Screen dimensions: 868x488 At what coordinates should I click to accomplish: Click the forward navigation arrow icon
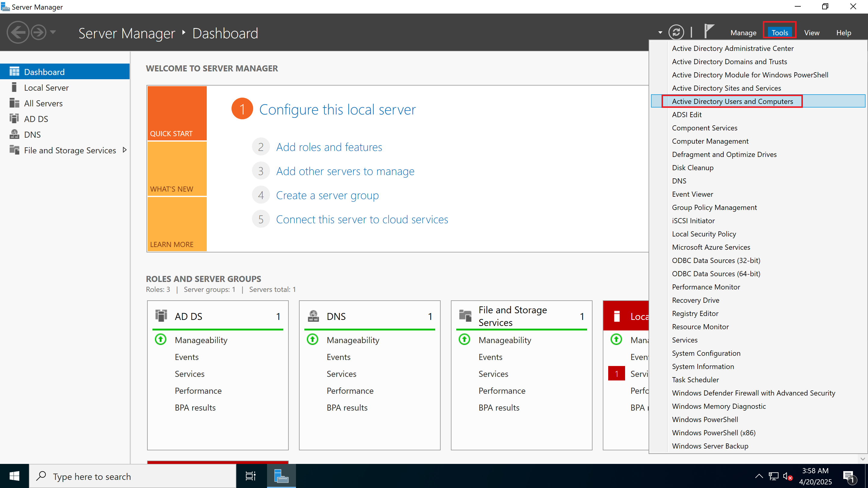coord(39,32)
